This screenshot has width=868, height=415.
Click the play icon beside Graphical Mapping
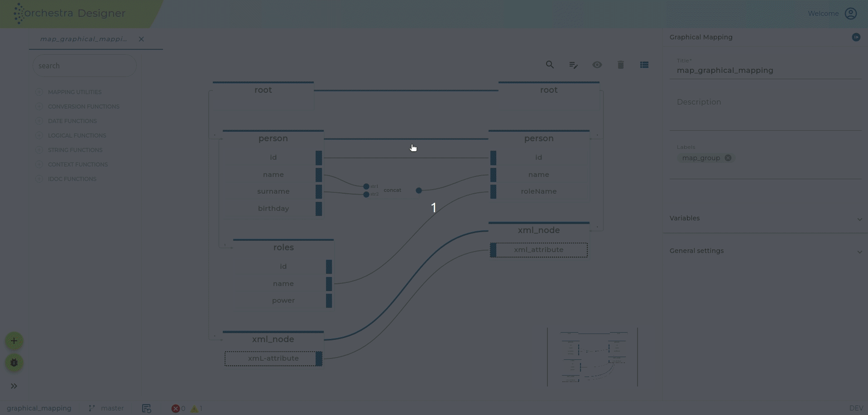(856, 37)
